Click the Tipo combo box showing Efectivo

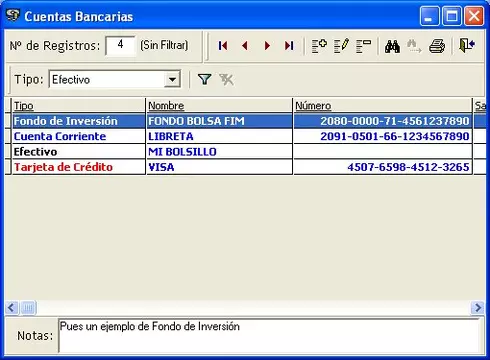tap(115, 79)
